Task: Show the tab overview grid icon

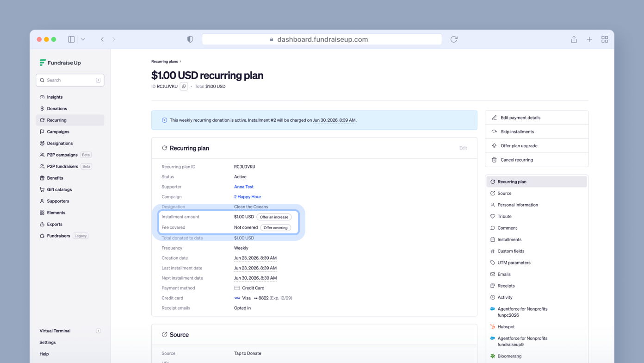Action: (605, 39)
